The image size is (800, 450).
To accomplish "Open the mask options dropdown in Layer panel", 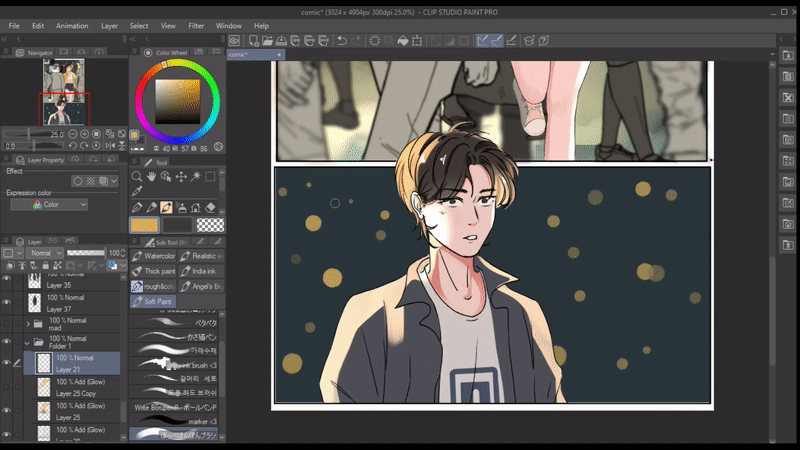I will (80, 265).
